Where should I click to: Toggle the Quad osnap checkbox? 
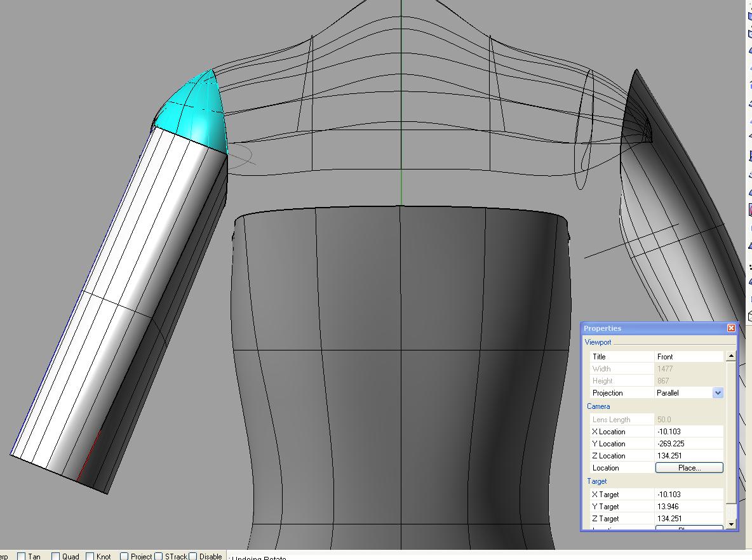point(55,556)
